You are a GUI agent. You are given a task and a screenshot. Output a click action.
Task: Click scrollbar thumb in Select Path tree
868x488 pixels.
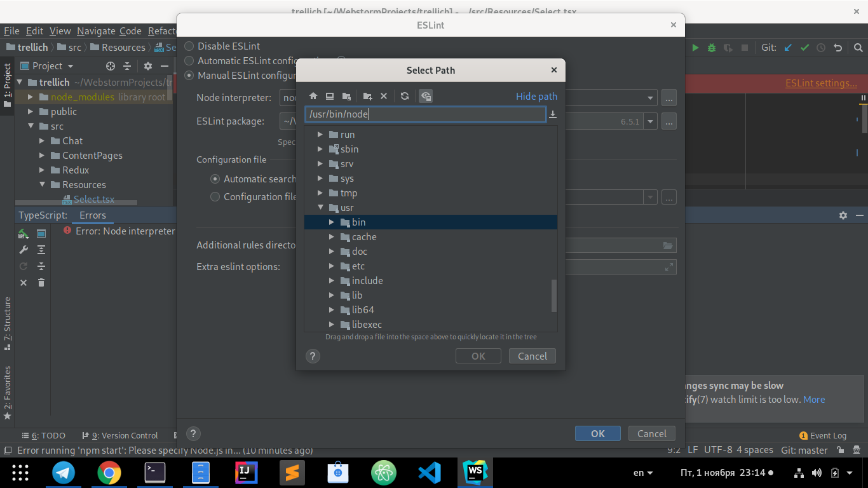pyautogui.click(x=553, y=295)
